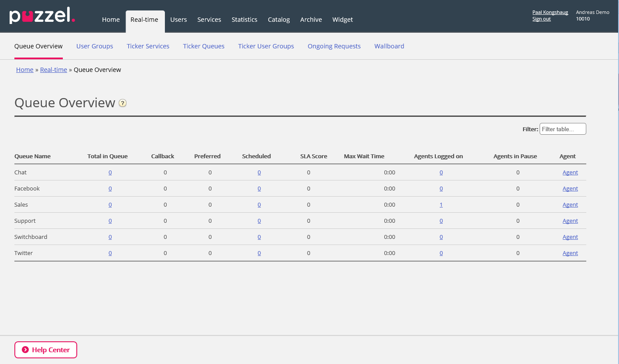The width and height of the screenshot is (619, 364).
Task: Open Agent link for Twitter queue
Action: tap(570, 253)
